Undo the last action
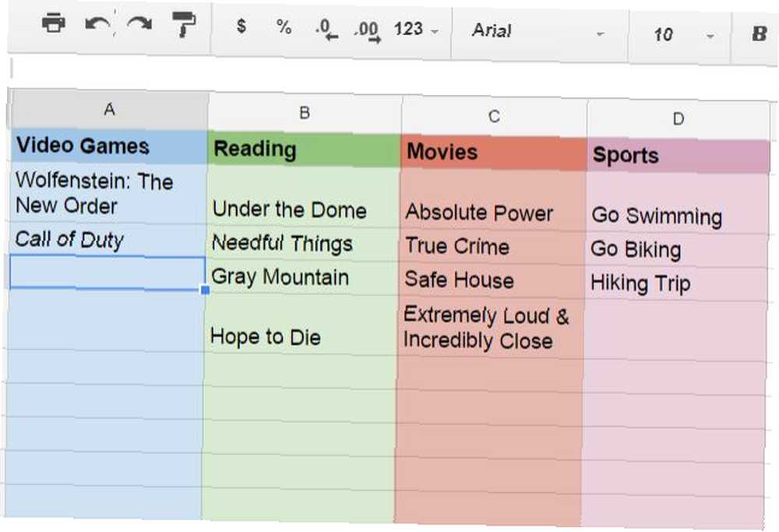 point(97,24)
